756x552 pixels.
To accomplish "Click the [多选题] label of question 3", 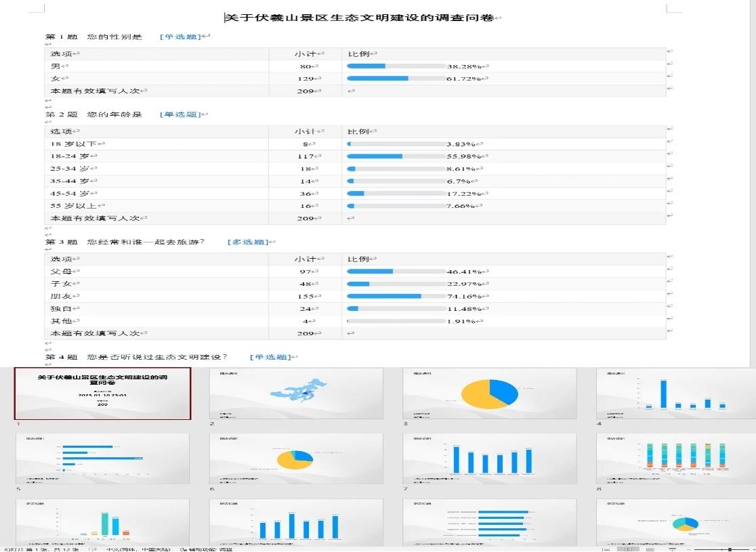I will point(247,242).
